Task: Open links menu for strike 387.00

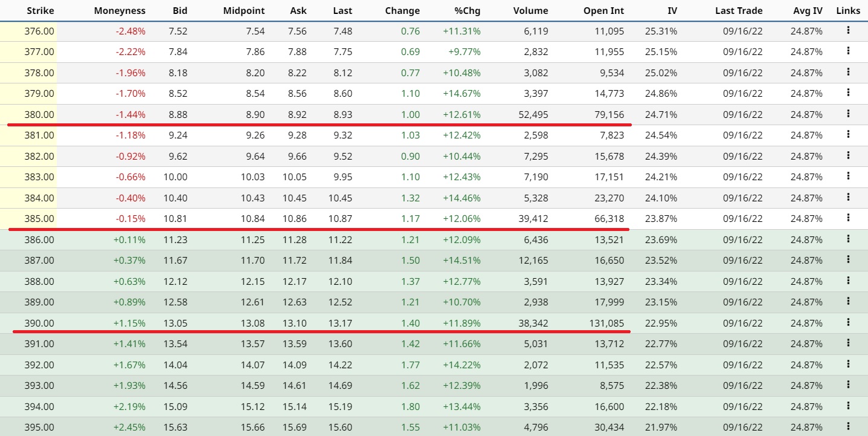Action: (848, 259)
